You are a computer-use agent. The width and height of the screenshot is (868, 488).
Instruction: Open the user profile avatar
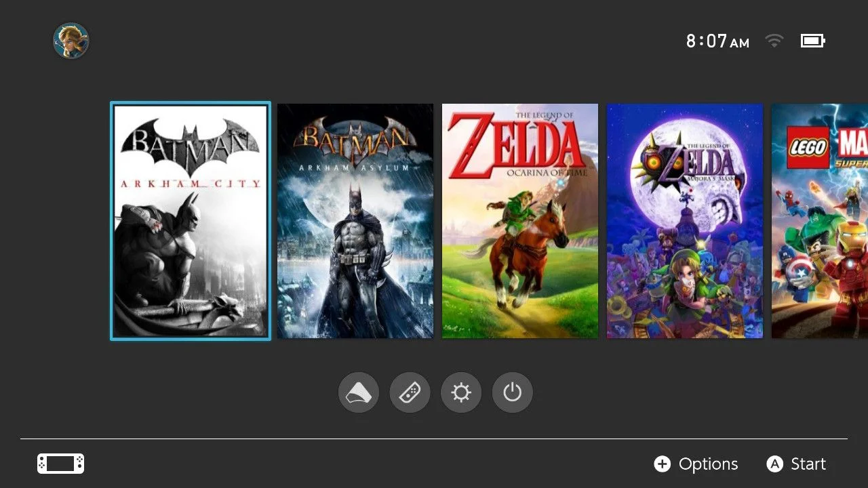tap(71, 41)
